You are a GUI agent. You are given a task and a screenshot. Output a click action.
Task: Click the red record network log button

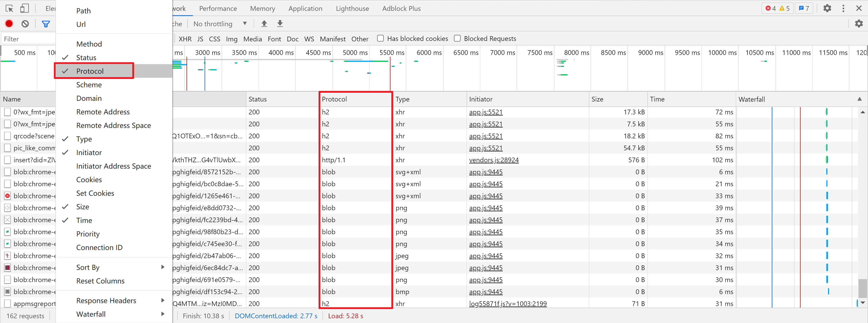click(9, 24)
